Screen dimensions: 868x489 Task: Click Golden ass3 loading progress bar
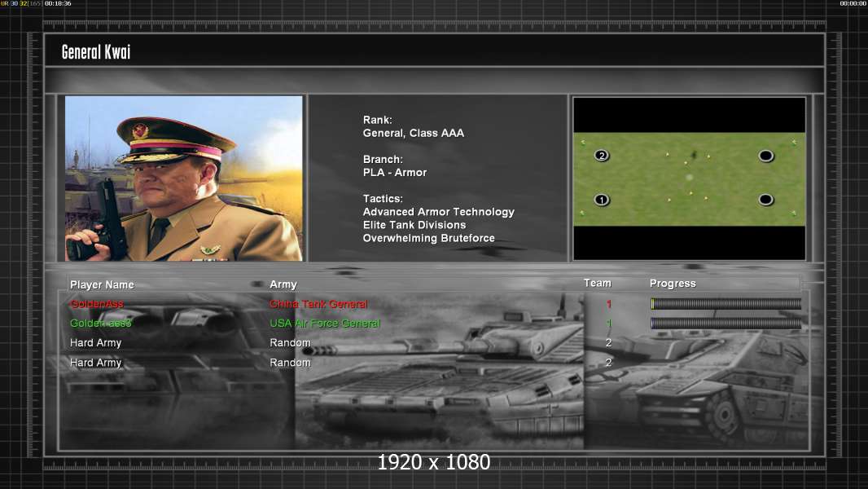(726, 324)
